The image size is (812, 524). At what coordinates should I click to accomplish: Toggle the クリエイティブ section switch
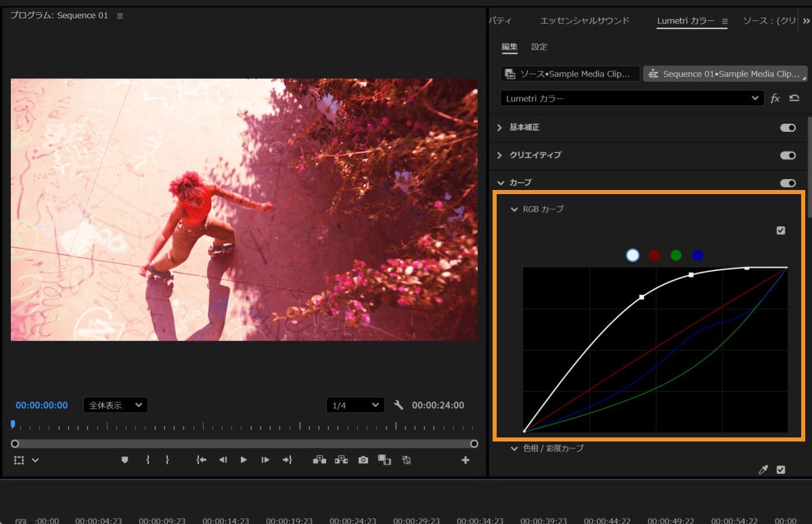[788, 156]
